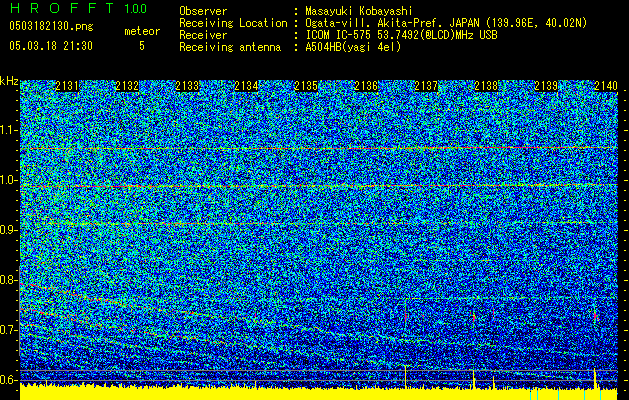The width and height of the screenshot is (629, 400).
Task: Click the 0.7 kHz frequency label
Action: pos(9,330)
